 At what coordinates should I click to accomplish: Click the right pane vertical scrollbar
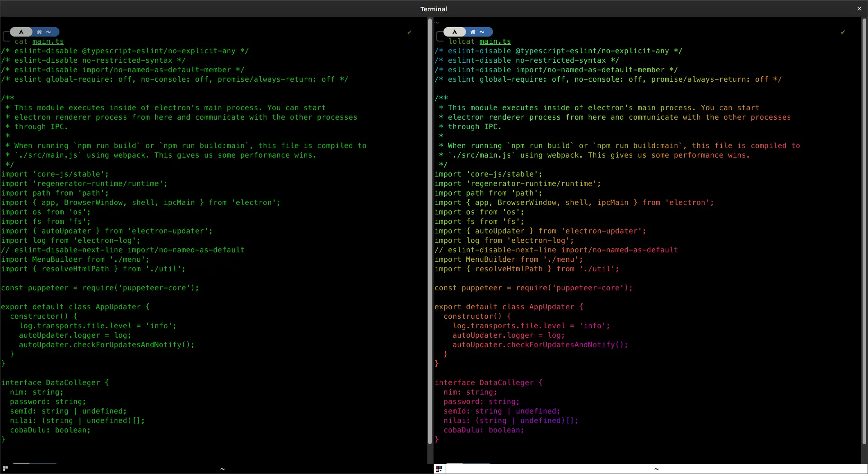864,231
